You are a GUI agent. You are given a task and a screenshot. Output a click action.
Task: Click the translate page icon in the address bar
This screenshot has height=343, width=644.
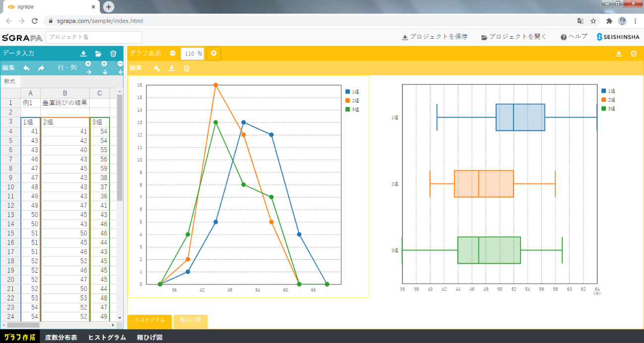pos(580,21)
